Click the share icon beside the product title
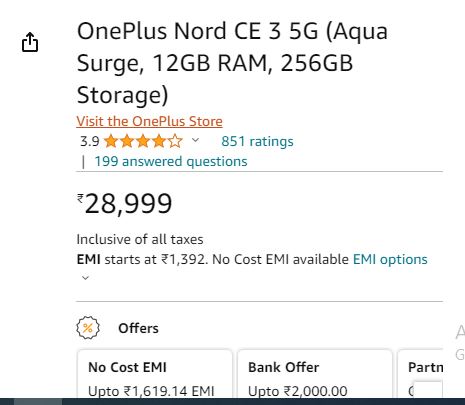This screenshot has width=465, height=405. coord(30,42)
